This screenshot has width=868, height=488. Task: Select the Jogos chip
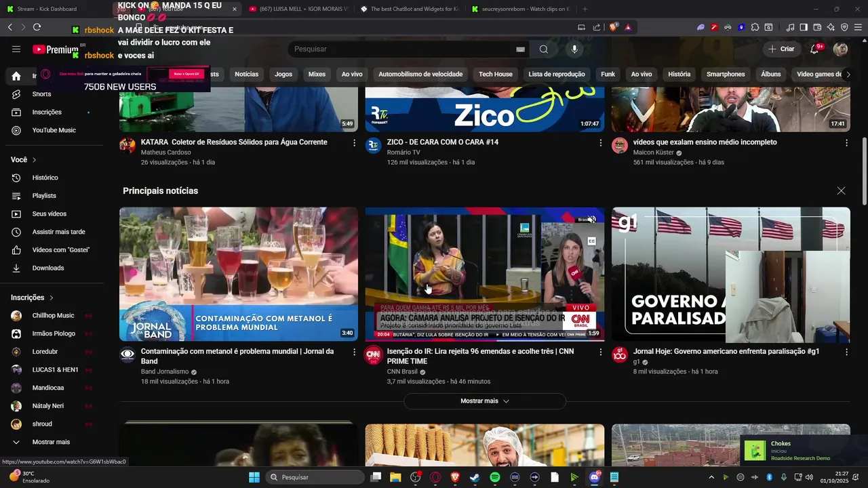[x=283, y=75]
